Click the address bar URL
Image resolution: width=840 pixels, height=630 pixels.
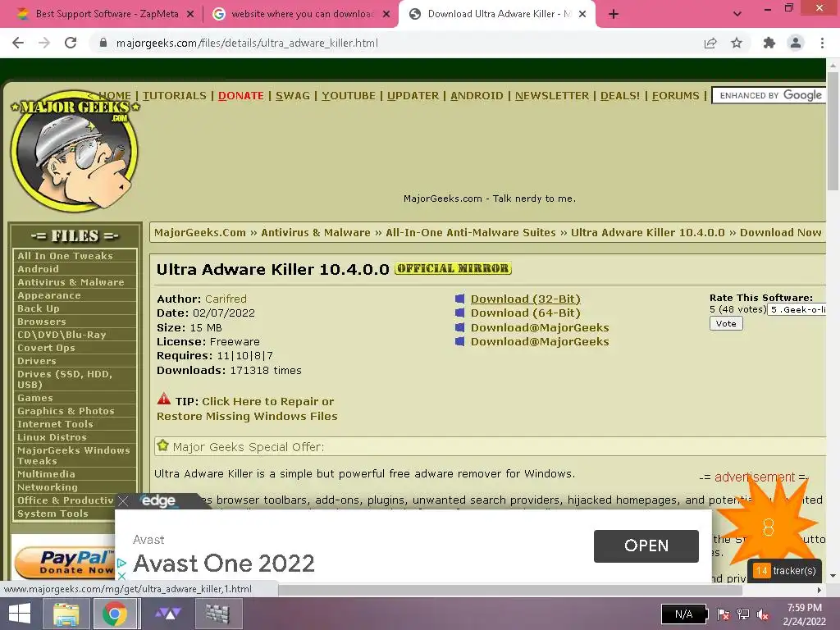pyautogui.click(x=247, y=43)
